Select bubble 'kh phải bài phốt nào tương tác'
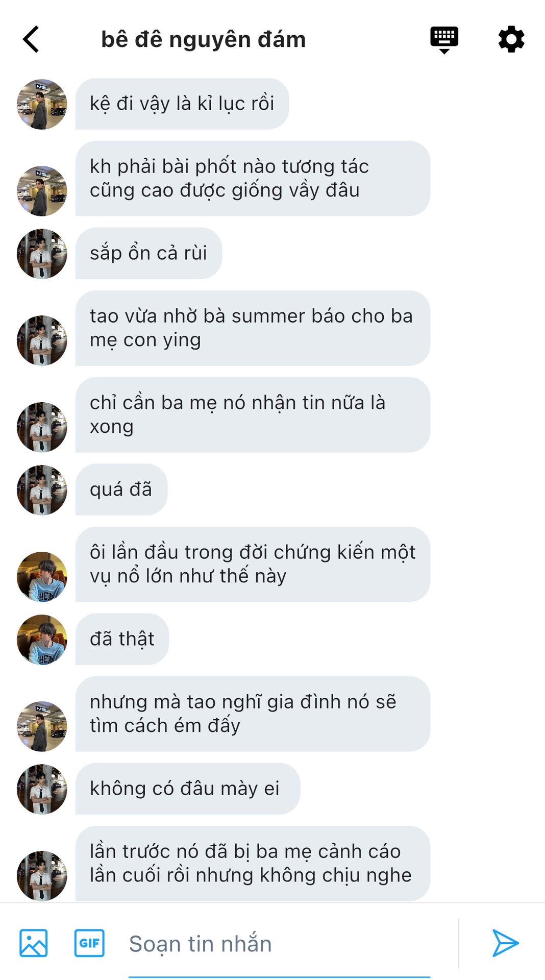 253,179
